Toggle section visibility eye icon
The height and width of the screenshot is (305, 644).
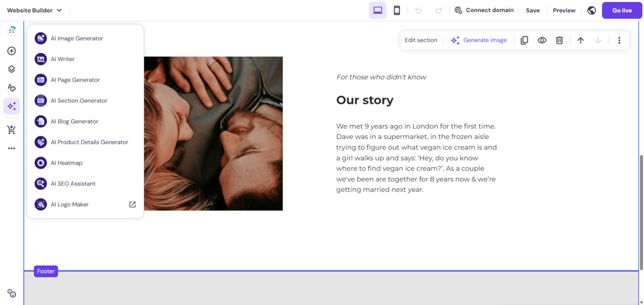(542, 40)
